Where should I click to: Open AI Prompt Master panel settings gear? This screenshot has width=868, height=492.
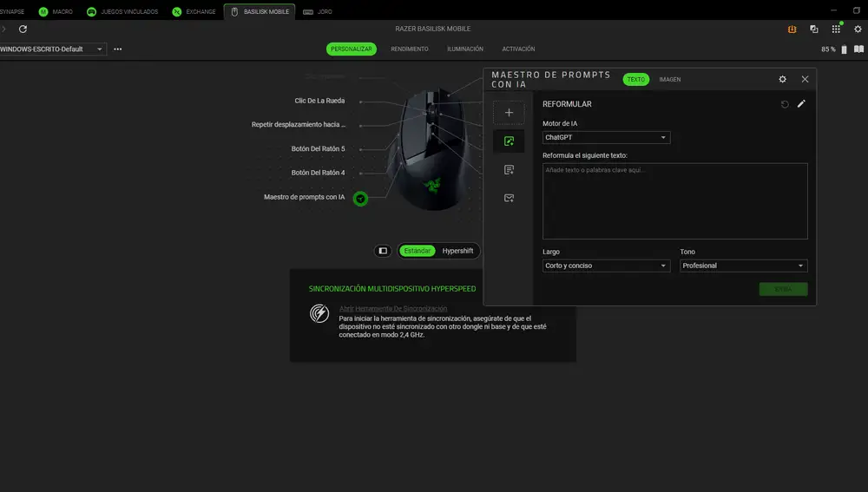782,79
